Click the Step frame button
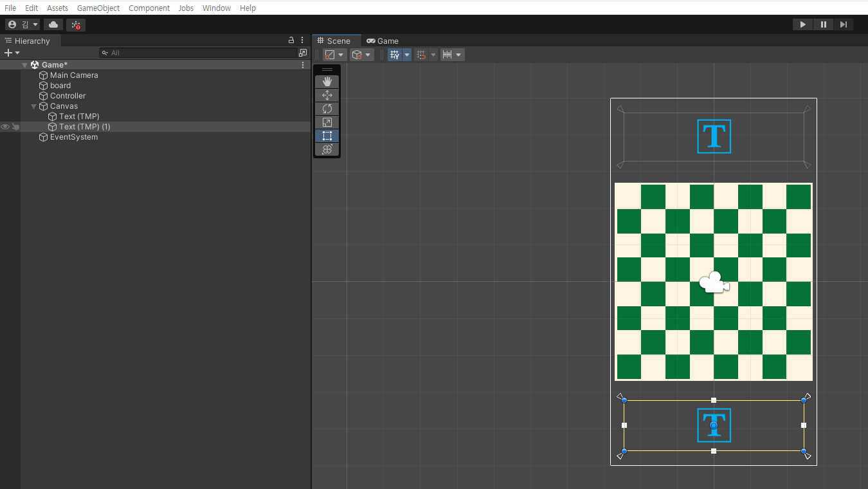 (x=844, y=24)
